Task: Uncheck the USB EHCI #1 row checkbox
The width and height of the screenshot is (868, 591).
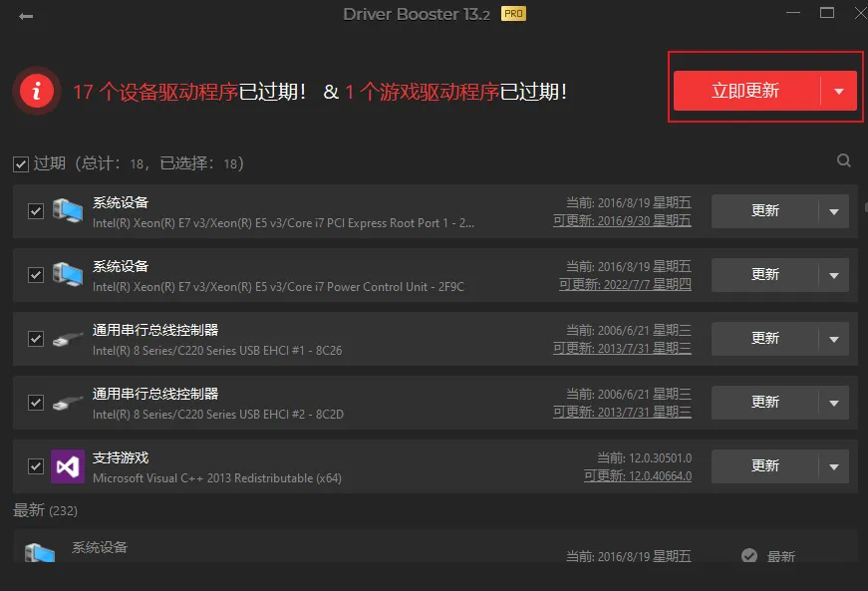Action: [36, 339]
